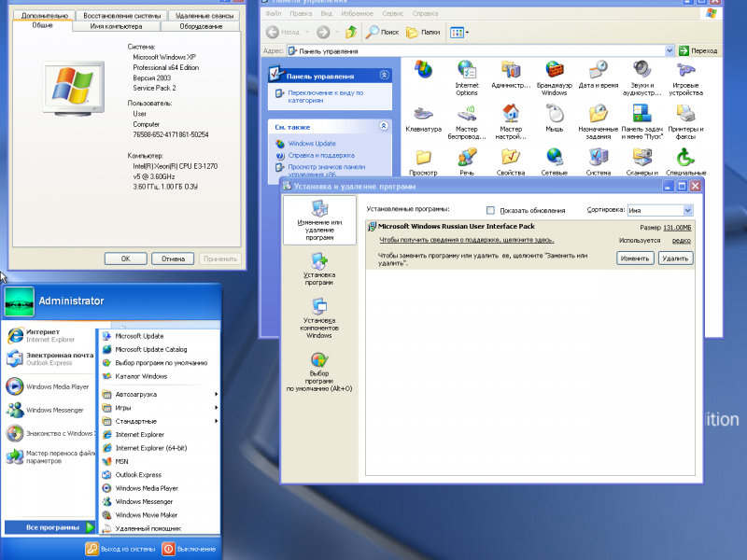Select Установка программ sidebar icon
747x560 pixels.
(319, 269)
